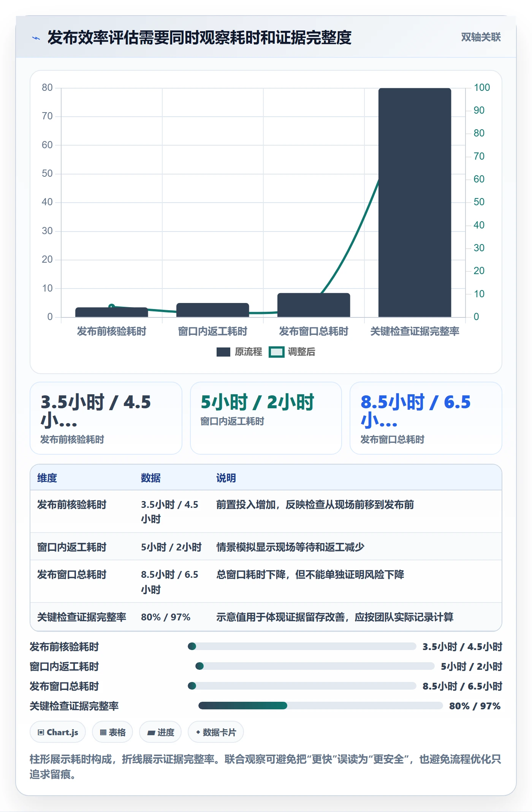Click the 发布前核验耗时 x-axis label
Viewport: 532px width, 812px height.
point(112,331)
